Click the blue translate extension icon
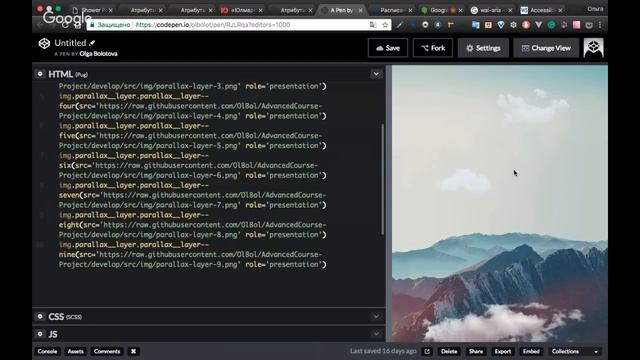 click(x=476, y=25)
